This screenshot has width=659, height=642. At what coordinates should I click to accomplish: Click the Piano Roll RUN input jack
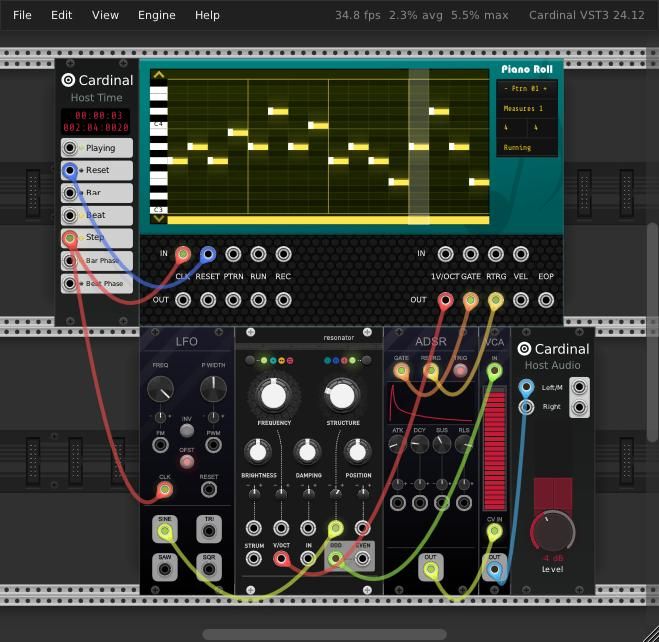point(258,254)
